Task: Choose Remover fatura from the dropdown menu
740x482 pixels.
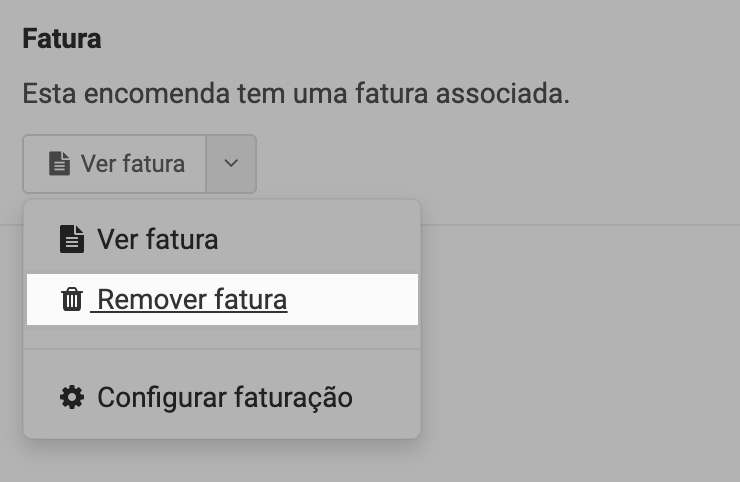Action: [192, 299]
